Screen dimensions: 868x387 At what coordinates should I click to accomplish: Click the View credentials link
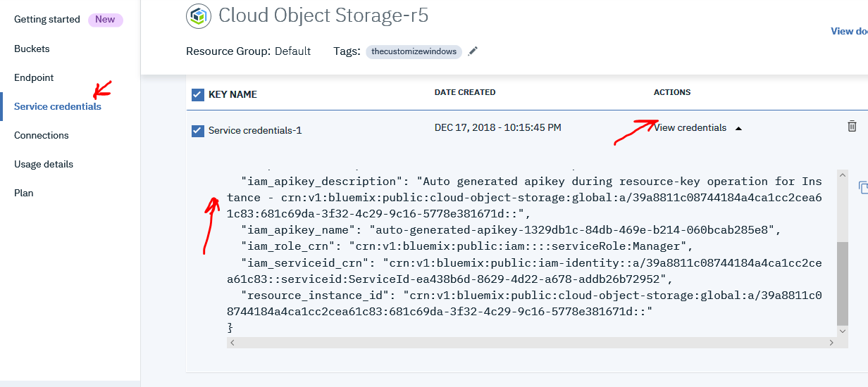click(x=690, y=127)
